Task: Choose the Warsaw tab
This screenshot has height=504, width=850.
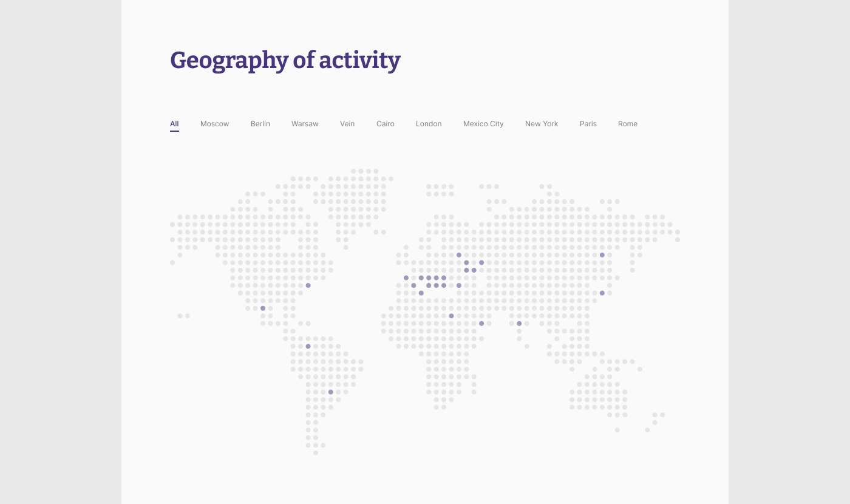Action: 305,124
